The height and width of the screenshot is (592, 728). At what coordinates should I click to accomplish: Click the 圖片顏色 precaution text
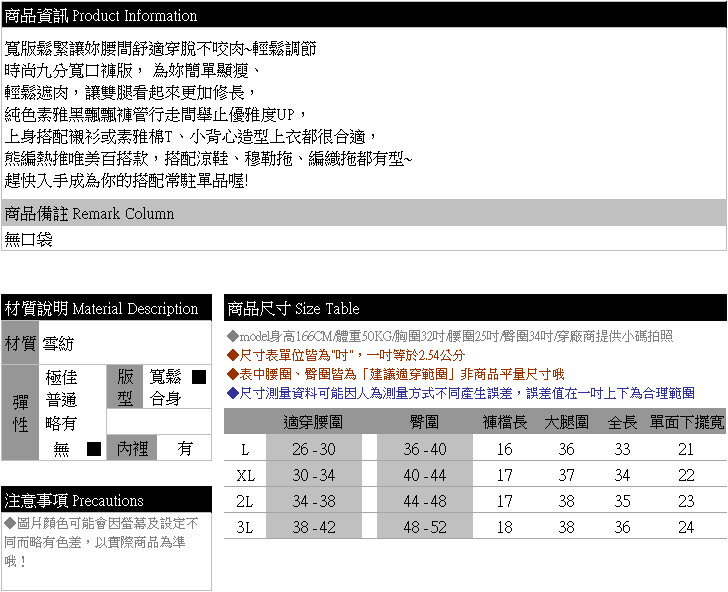(101, 542)
